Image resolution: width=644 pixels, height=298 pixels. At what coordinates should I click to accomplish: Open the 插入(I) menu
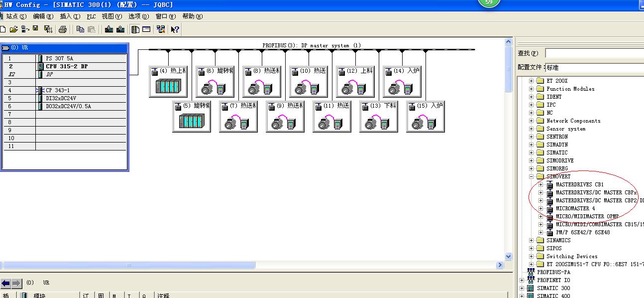click(70, 16)
